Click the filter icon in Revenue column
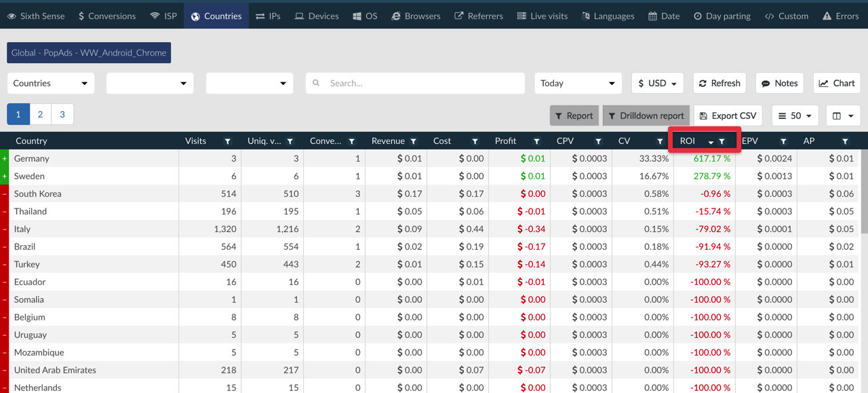 pos(413,141)
